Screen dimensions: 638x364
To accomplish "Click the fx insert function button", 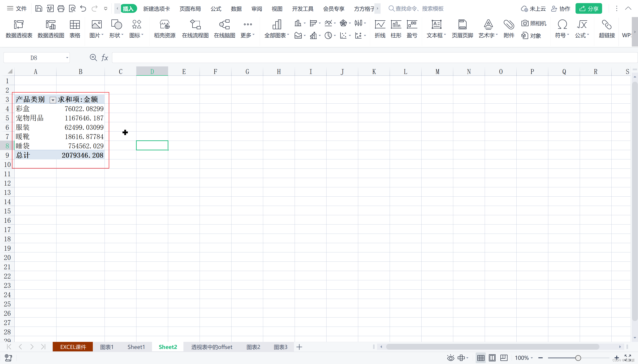I will [x=105, y=58].
